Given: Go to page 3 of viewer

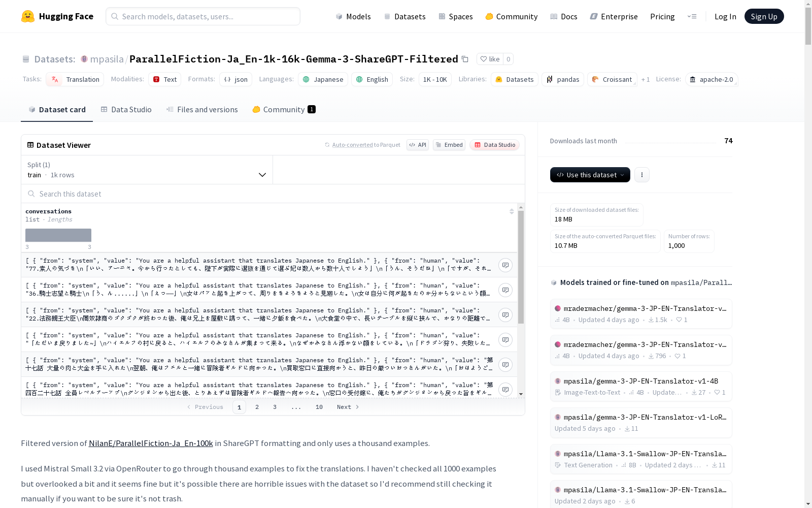Looking at the screenshot, I should pos(275,407).
